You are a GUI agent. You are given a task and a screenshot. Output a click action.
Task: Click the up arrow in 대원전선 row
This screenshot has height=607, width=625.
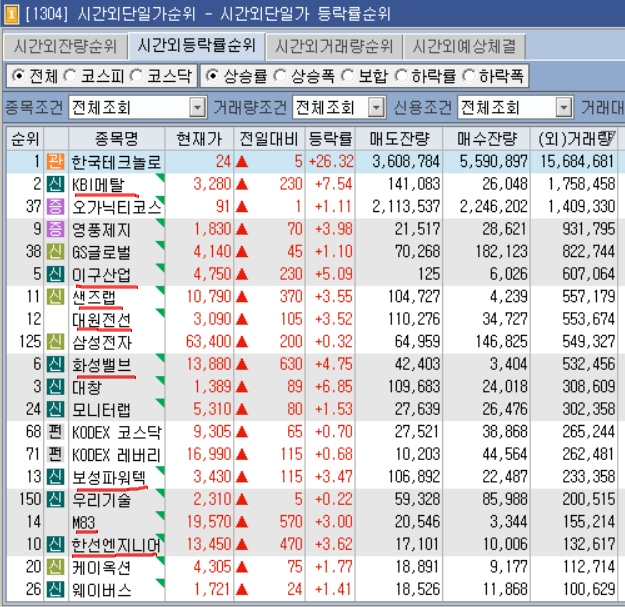click(242, 319)
